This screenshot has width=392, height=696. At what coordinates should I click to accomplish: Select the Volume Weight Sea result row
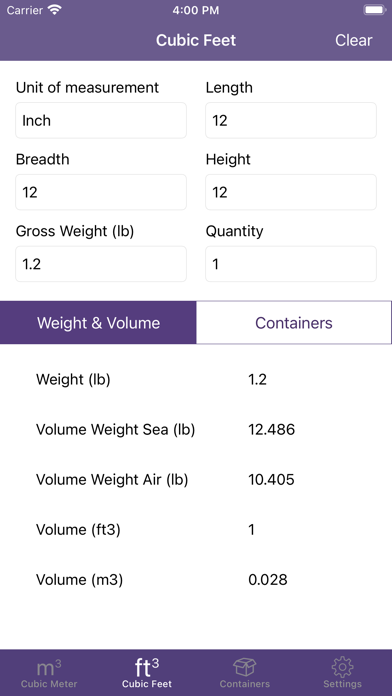pyautogui.click(x=196, y=430)
